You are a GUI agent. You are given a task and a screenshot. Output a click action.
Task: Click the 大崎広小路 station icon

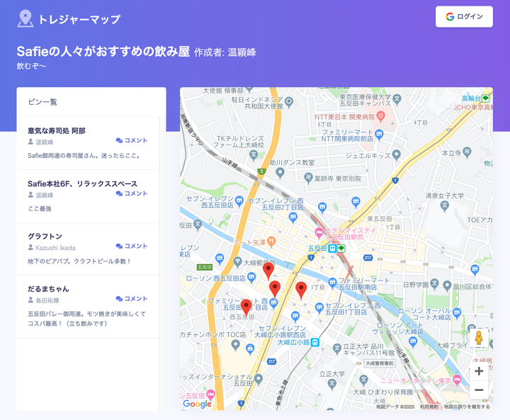[x=314, y=342]
